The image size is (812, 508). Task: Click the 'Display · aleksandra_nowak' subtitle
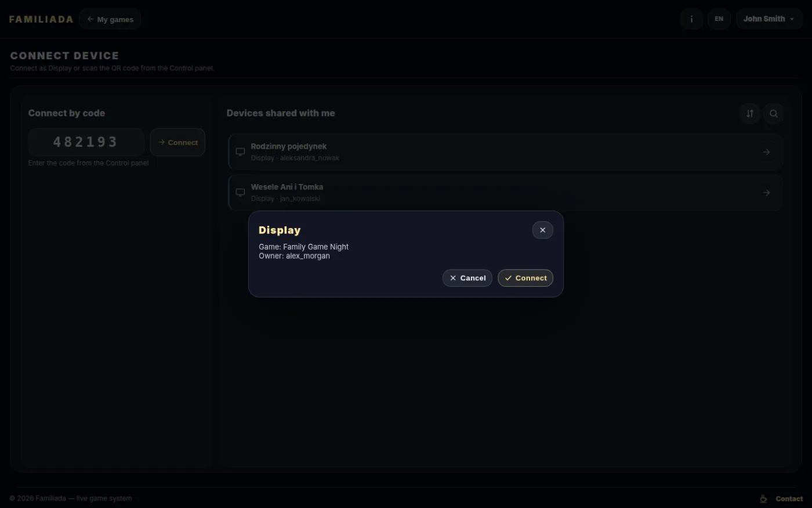pos(295,158)
